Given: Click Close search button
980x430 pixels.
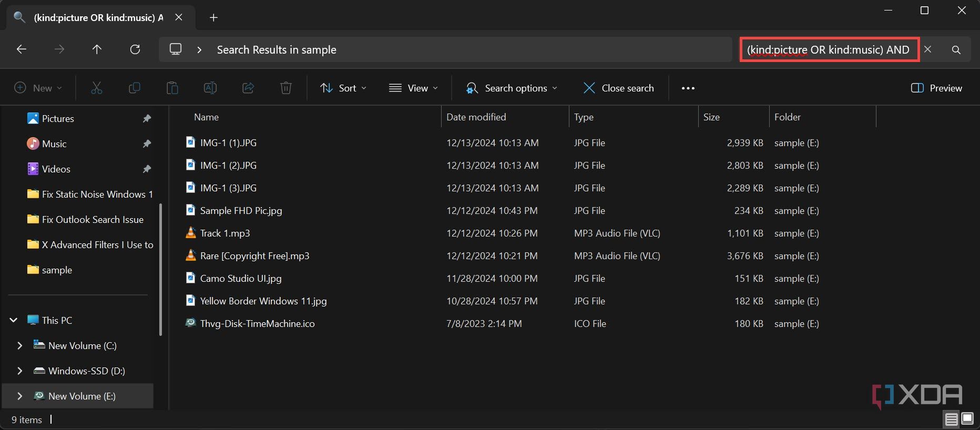Looking at the screenshot, I should tap(619, 88).
